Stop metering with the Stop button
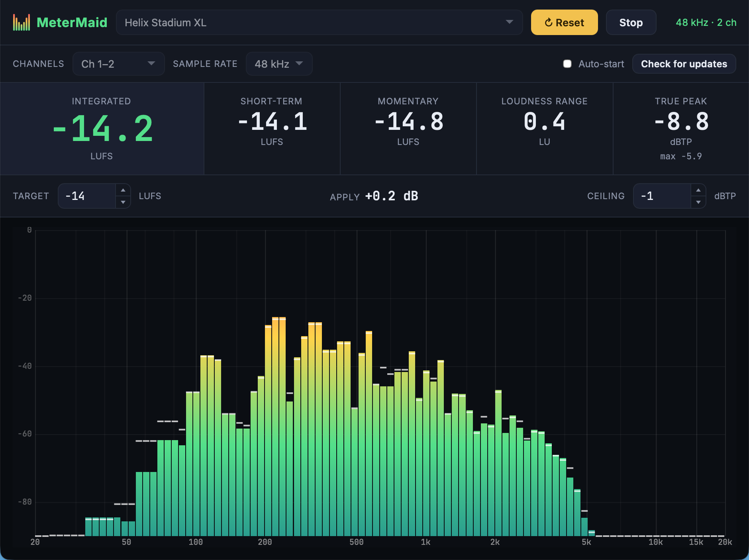749x560 pixels. 631,22
